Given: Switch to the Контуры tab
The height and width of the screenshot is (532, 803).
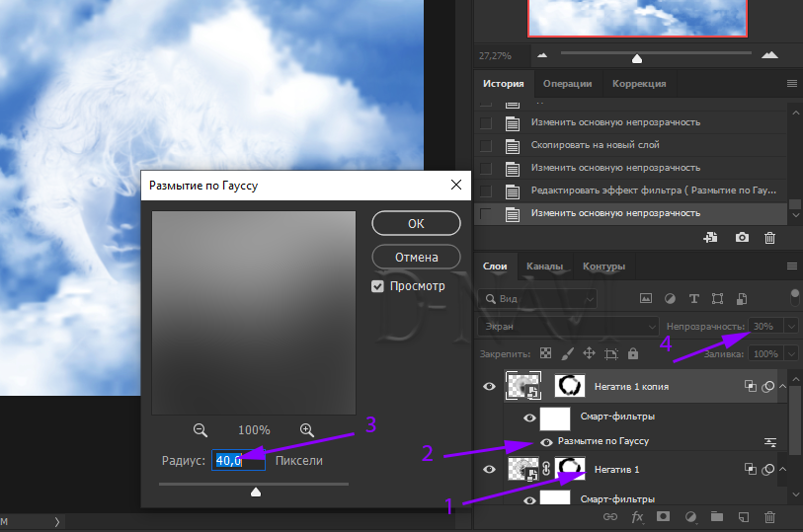Looking at the screenshot, I should pos(603,266).
